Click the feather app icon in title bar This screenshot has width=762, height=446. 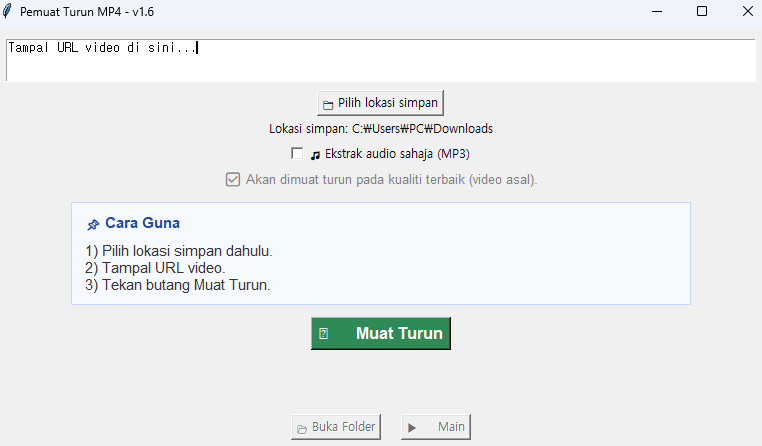9,11
